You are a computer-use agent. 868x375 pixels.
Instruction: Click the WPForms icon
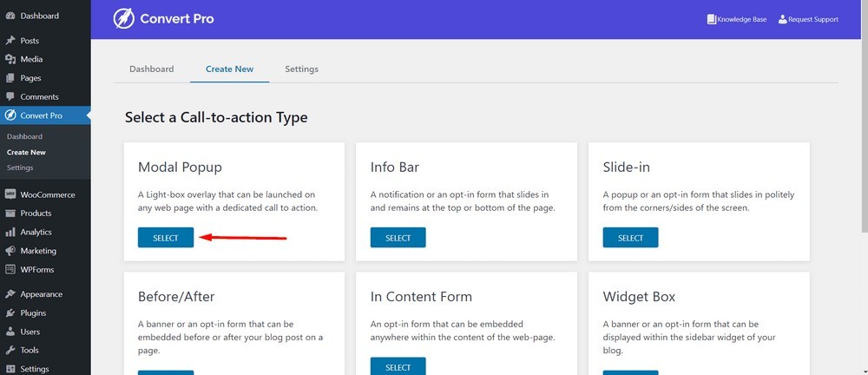10,270
